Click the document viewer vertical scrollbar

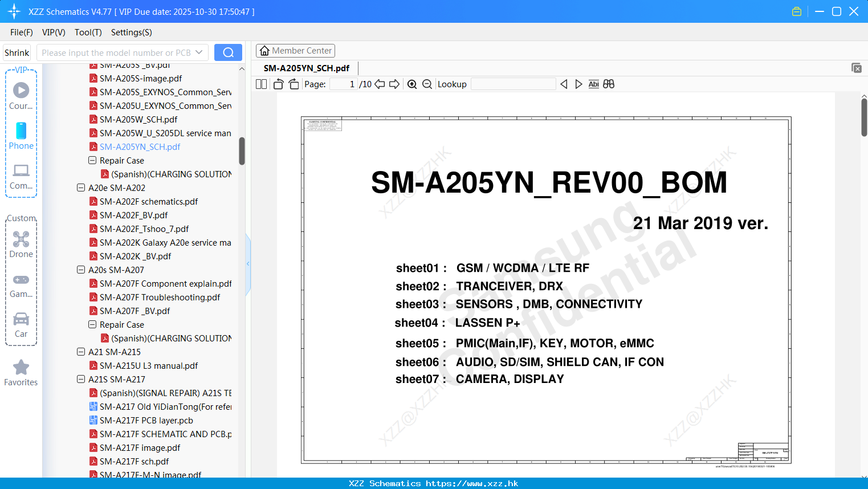pos(864,117)
